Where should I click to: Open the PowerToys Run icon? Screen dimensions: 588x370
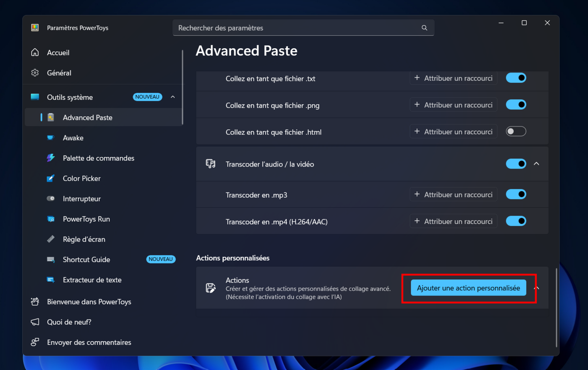[51, 219]
